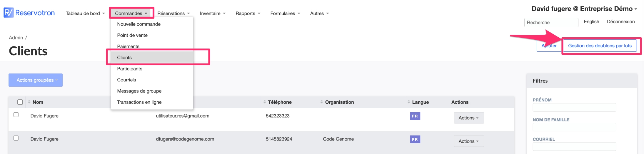The width and height of the screenshot is (644, 154).
Task: Sort the table by Nom column
Action: (38, 102)
